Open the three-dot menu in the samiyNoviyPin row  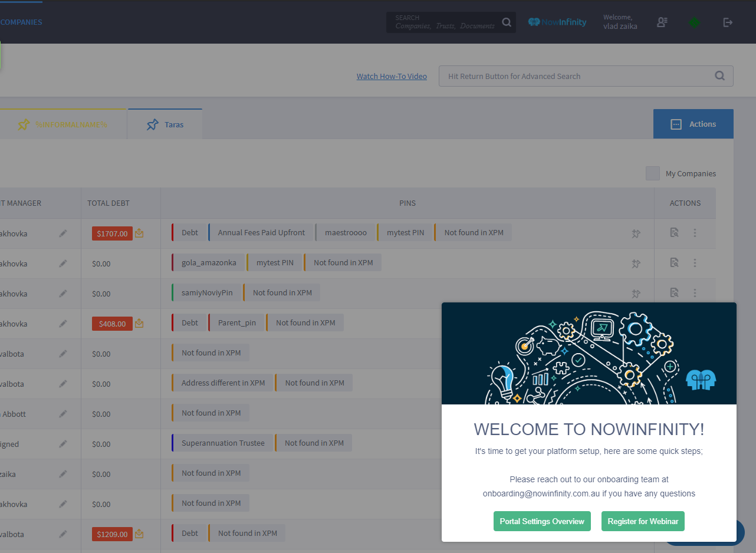695,293
